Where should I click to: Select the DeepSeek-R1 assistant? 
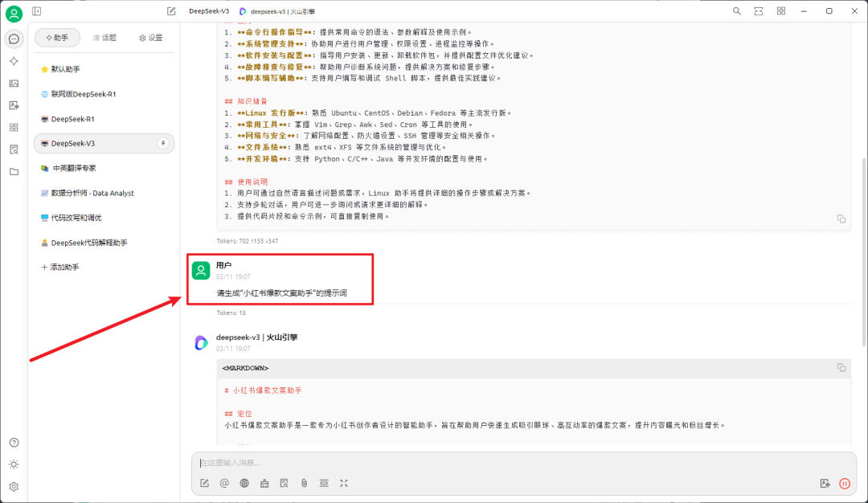pos(104,119)
